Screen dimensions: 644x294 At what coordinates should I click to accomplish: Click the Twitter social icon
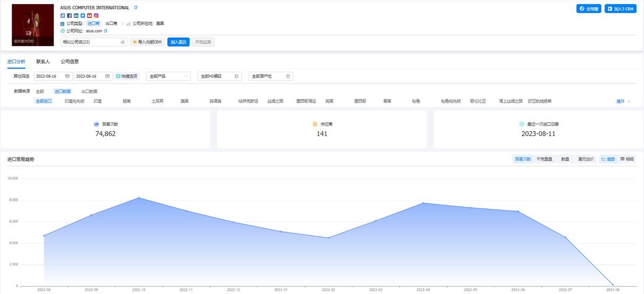[x=83, y=15]
